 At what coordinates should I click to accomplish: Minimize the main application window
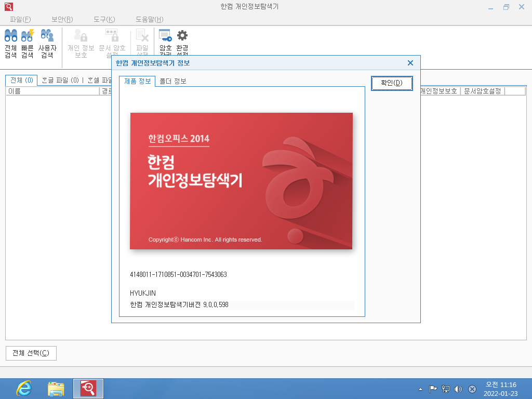(490, 7)
